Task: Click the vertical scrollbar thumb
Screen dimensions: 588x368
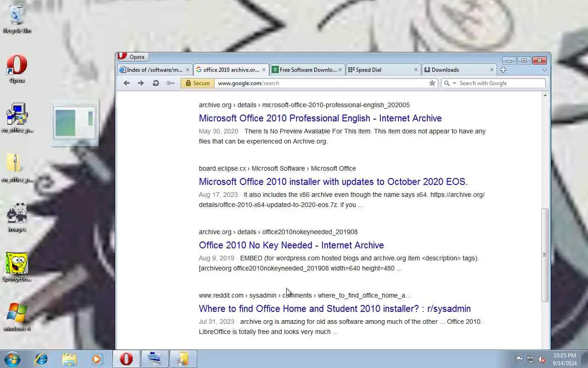Action: 545,255
